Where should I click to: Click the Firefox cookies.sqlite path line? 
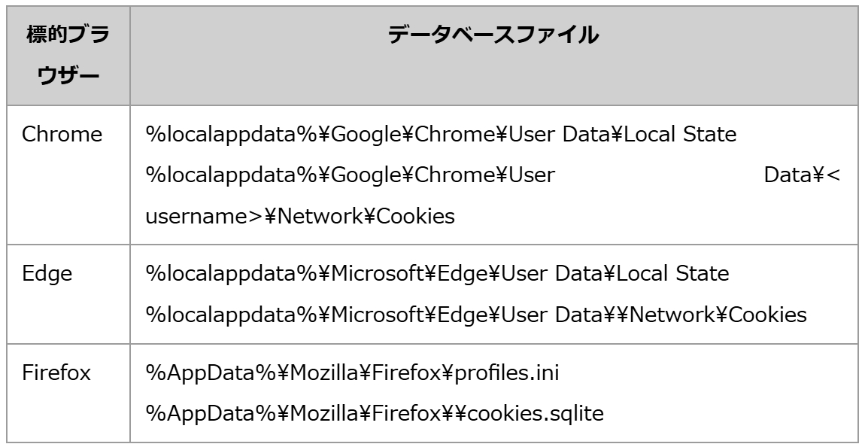click(x=375, y=415)
